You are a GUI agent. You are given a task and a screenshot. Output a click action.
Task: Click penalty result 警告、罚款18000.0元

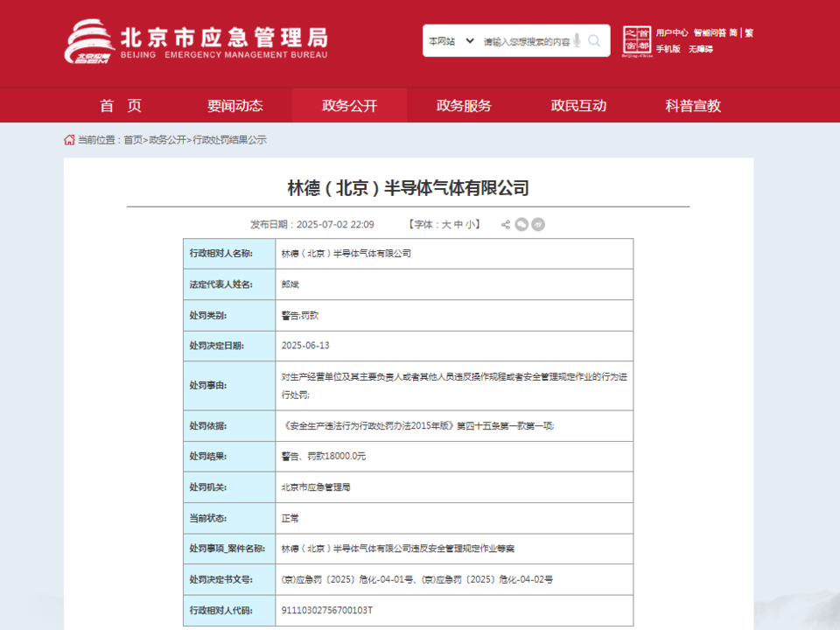coord(324,456)
